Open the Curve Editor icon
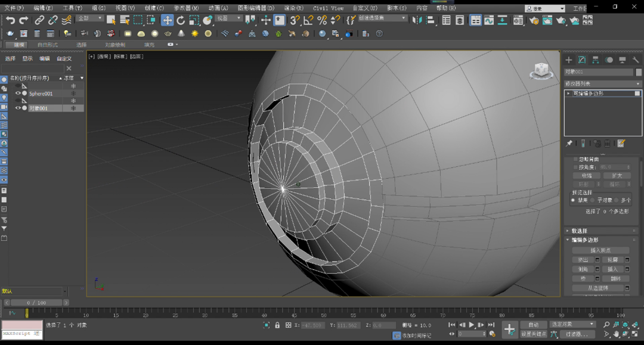 pos(489,20)
